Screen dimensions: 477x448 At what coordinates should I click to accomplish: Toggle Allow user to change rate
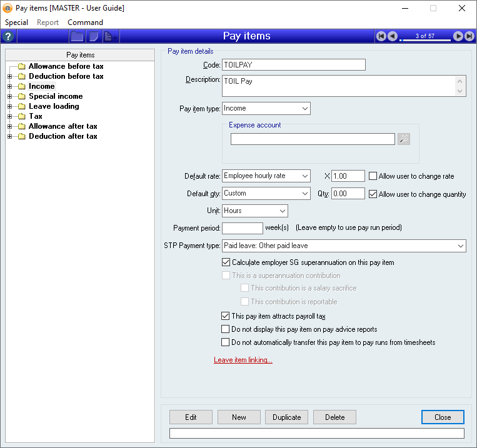click(x=373, y=176)
